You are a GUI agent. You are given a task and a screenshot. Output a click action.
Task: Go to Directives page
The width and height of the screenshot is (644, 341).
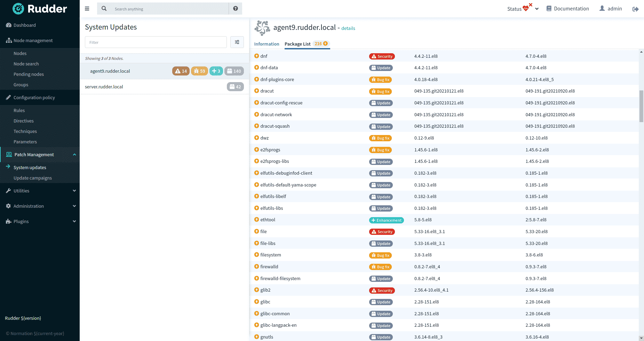pos(24,121)
